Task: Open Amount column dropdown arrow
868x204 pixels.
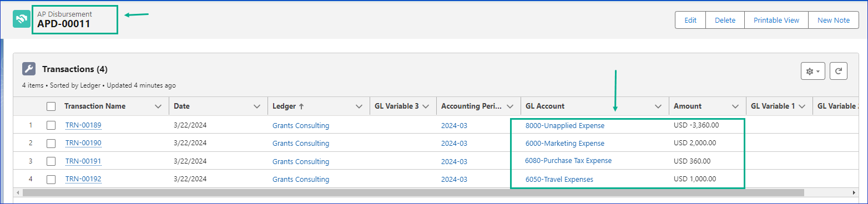Action: pos(735,106)
